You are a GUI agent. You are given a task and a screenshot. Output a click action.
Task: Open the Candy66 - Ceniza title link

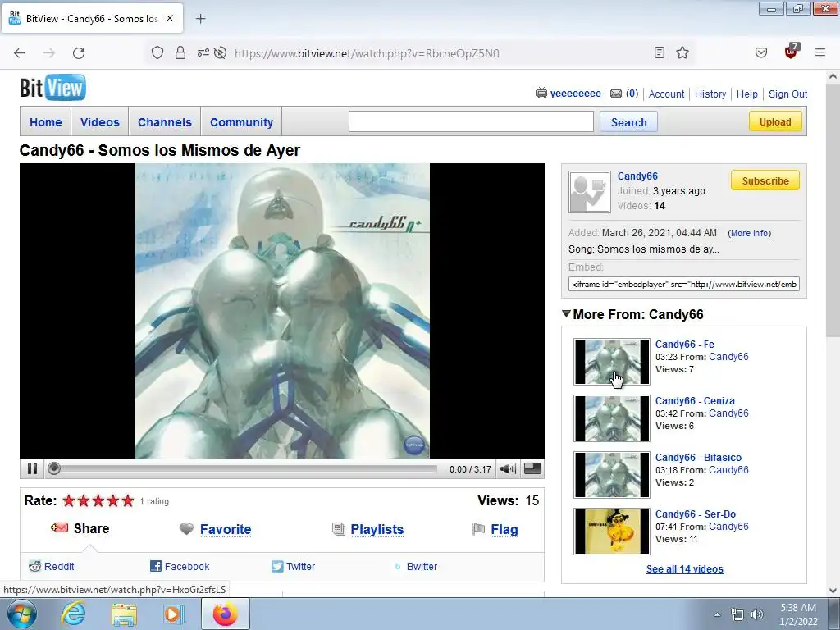[x=695, y=400]
